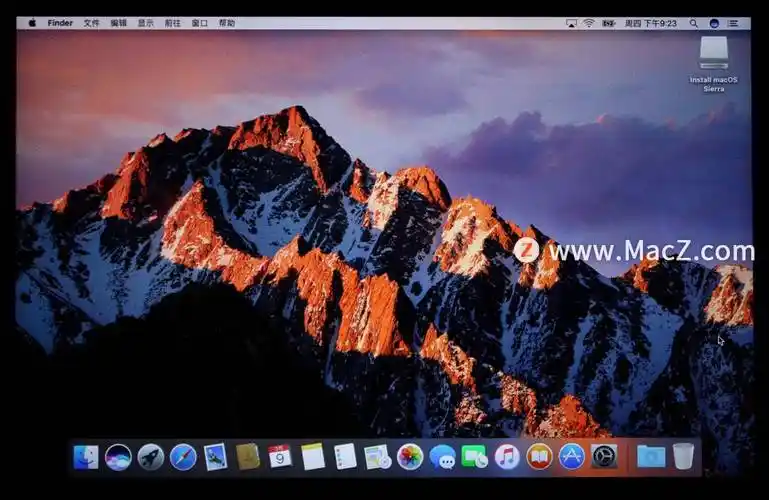Open the 前往 (Go) menu
This screenshot has height=500, width=769.
pyautogui.click(x=173, y=23)
